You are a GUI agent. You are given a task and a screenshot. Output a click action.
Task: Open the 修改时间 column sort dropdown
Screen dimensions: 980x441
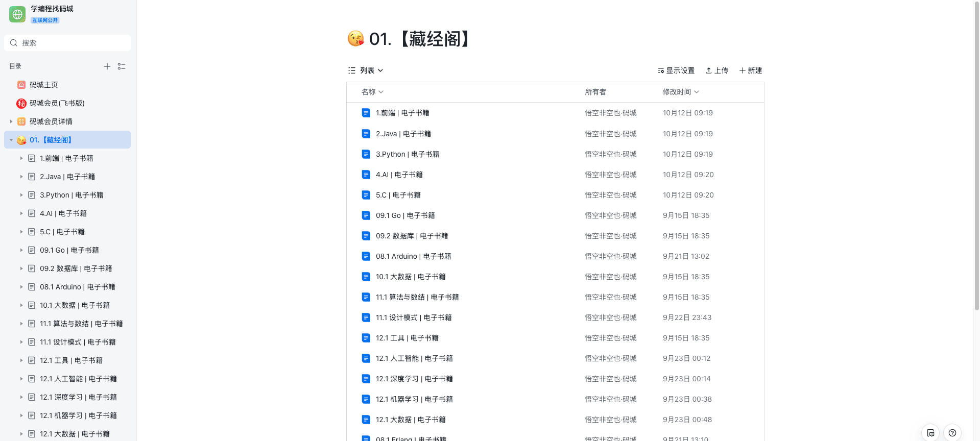point(681,92)
